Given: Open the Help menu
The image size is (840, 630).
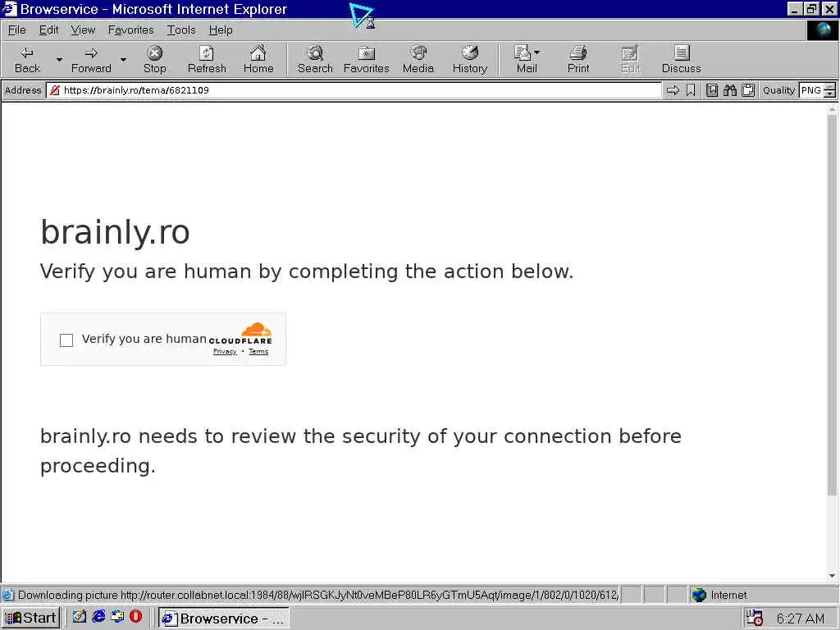Looking at the screenshot, I should click(221, 30).
